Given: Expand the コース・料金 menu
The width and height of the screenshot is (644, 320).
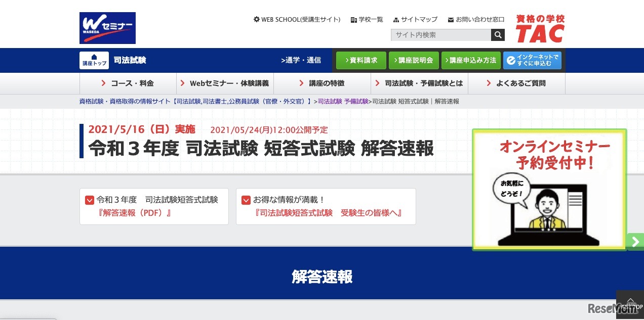Looking at the screenshot, I should coord(128,83).
